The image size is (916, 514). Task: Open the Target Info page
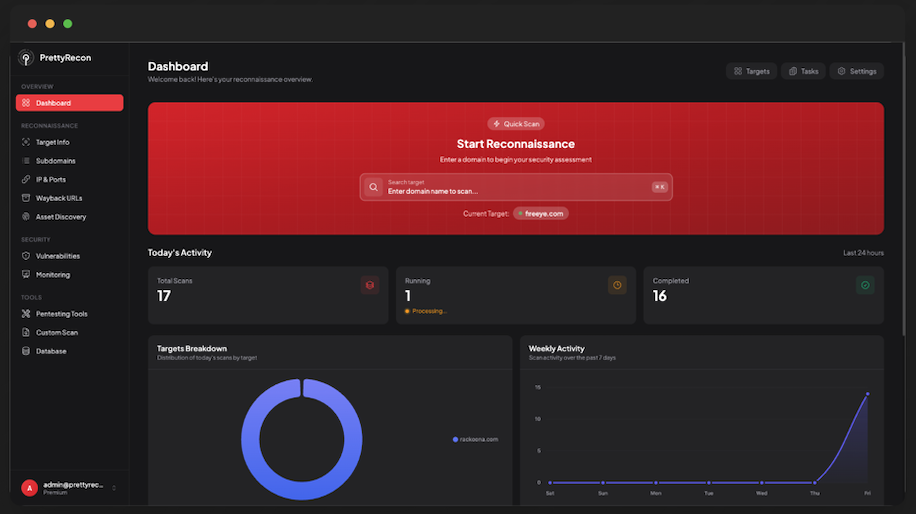point(70,142)
